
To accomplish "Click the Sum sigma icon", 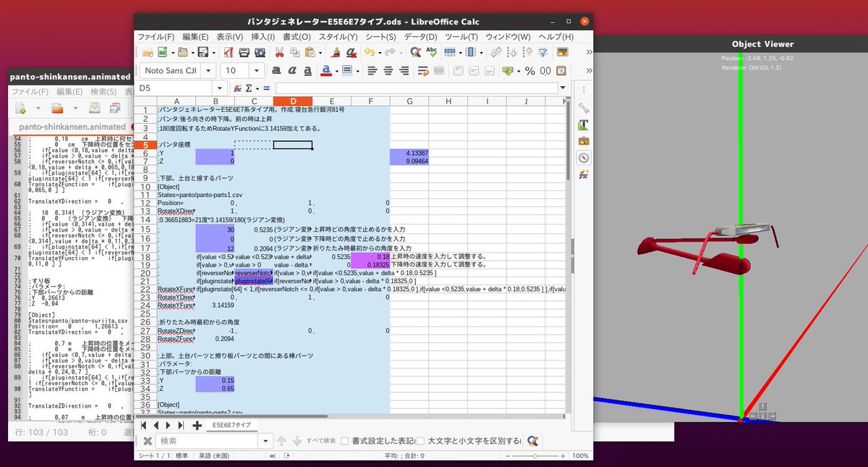I will 249,88.
